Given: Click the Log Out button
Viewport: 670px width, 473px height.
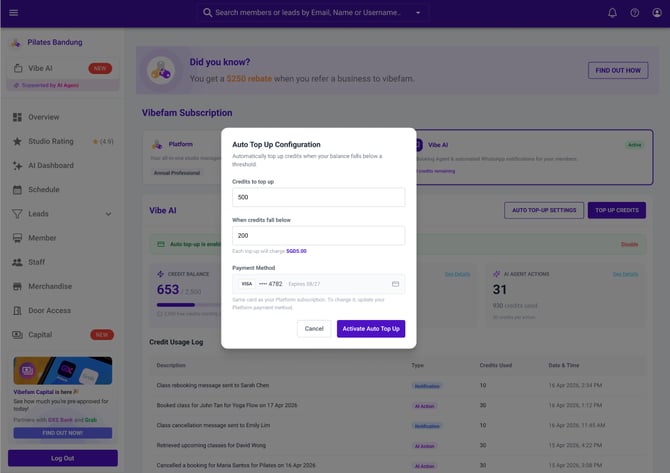Looking at the screenshot, I should tap(63, 458).
